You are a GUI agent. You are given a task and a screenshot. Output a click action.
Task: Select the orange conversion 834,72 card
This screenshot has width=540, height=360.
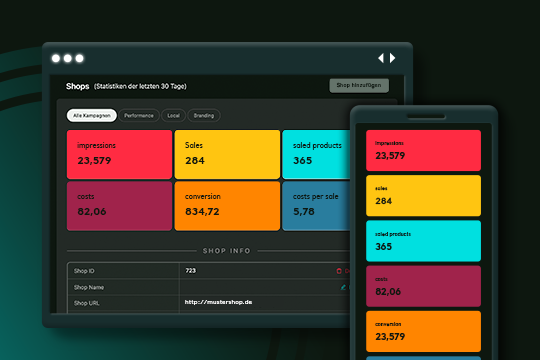click(x=227, y=206)
